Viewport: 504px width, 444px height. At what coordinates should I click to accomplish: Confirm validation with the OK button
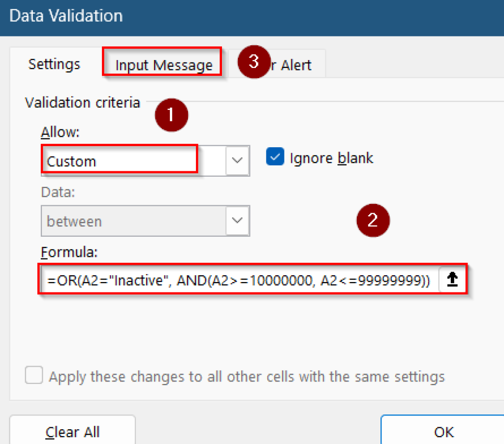442,431
